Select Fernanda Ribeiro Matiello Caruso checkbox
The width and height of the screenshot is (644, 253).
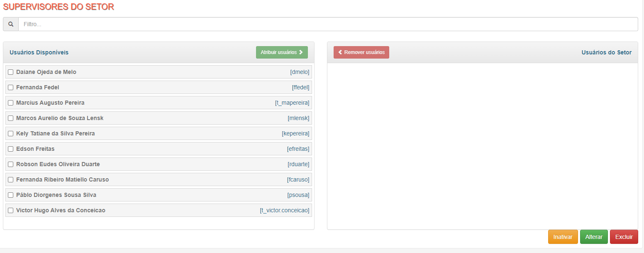(x=11, y=180)
